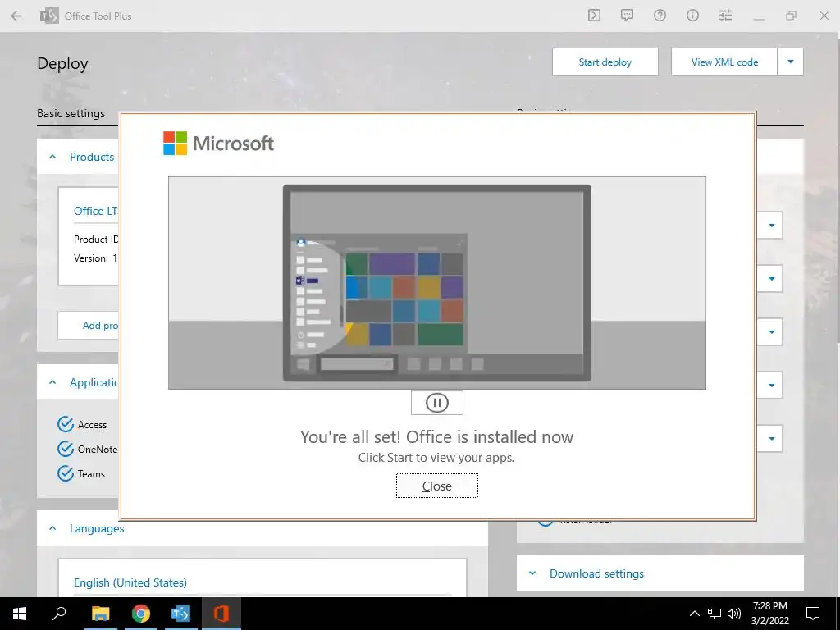The image size is (840, 630).
Task: Open the fifth dropdown arrow on right panel
Action: tap(771, 438)
